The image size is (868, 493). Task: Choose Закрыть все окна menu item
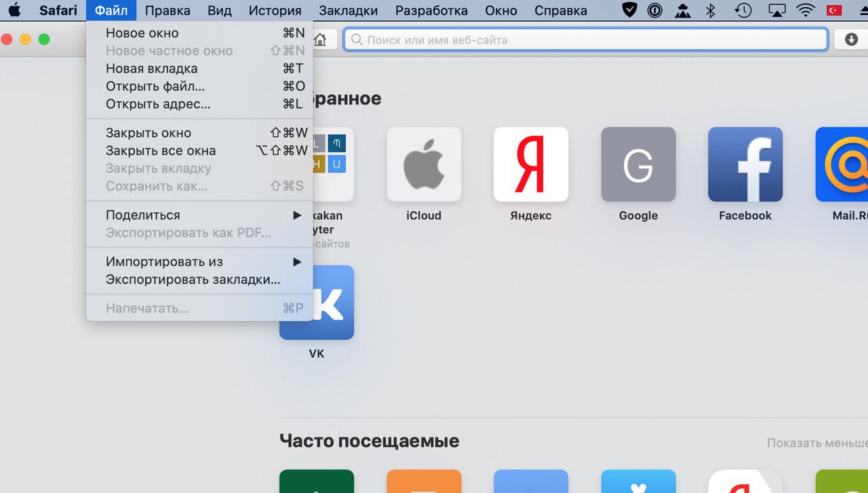pos(199,151)
